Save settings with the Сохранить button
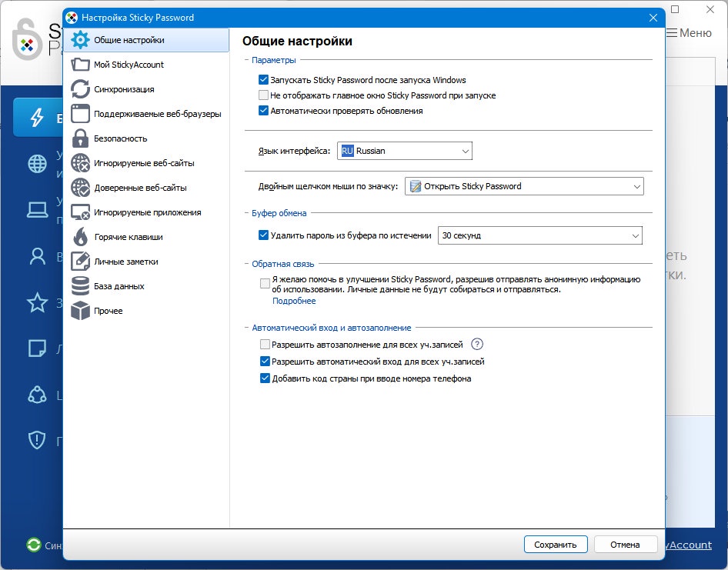This screenshot has width=728, height=570. click(x=556, y=544)
